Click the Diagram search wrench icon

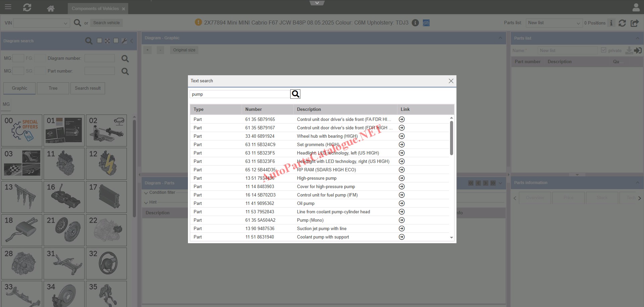point(124,41)
